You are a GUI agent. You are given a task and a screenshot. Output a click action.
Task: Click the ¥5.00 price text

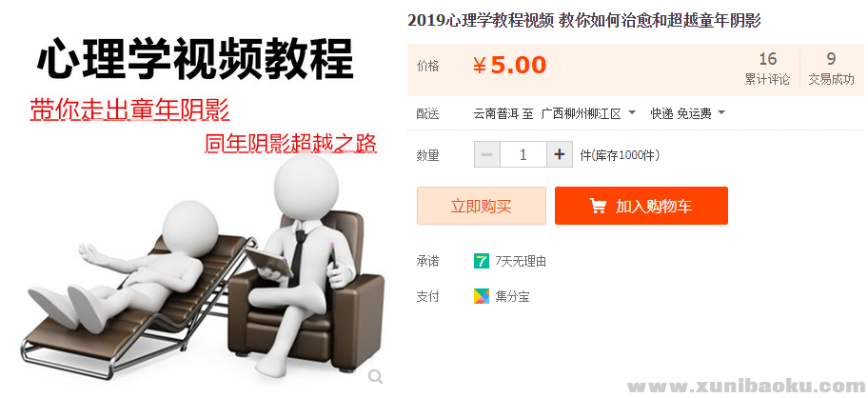click(x=509, y=66)
